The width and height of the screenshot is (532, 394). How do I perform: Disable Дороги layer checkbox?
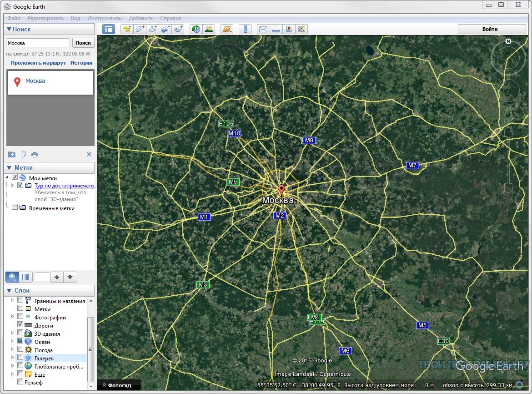coord(20,324)
